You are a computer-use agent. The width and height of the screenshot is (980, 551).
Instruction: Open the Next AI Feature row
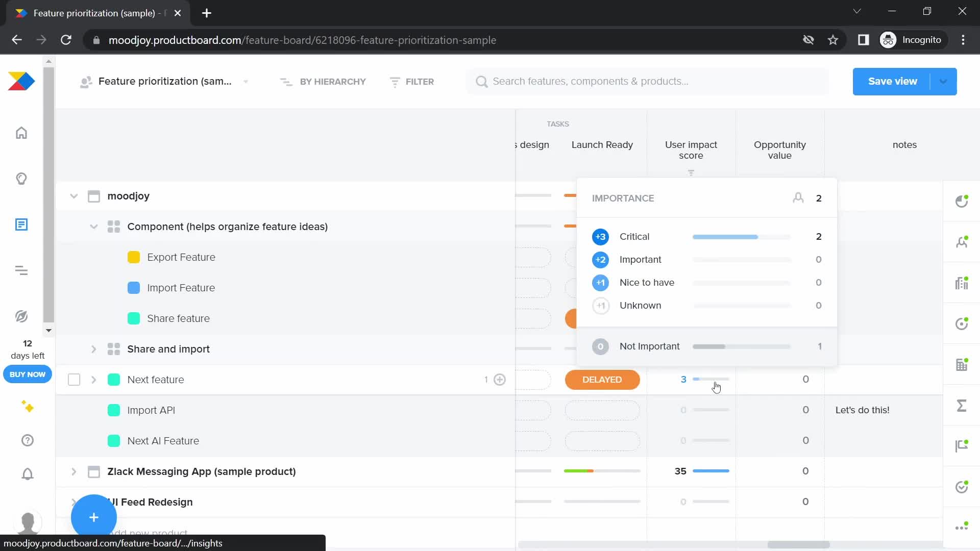[x=163, y=441]
